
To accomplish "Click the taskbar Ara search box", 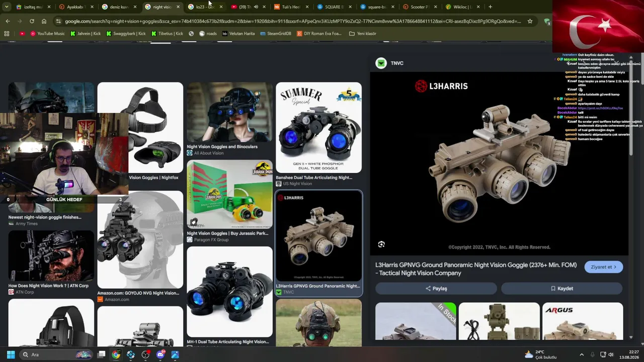I will [x=56, y=354].
